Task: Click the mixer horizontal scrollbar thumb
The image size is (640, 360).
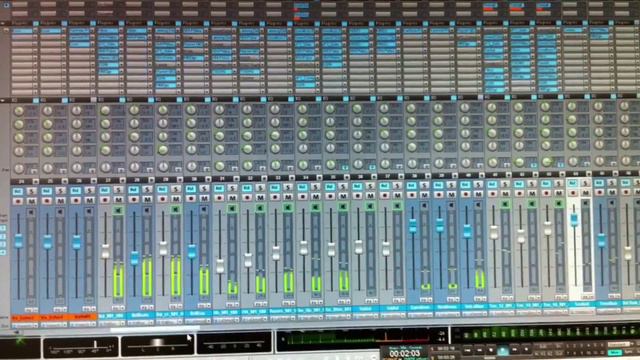Action: tap(155, 329)
